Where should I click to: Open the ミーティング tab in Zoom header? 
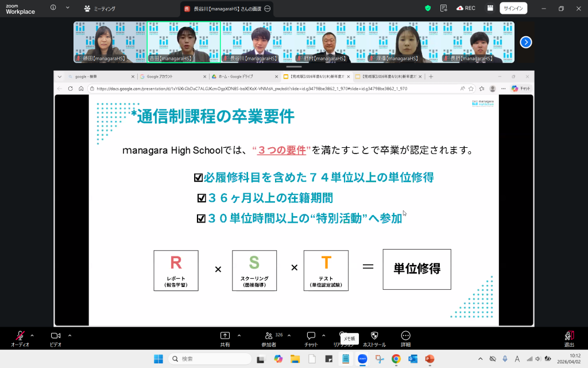(x=99, y=9)
